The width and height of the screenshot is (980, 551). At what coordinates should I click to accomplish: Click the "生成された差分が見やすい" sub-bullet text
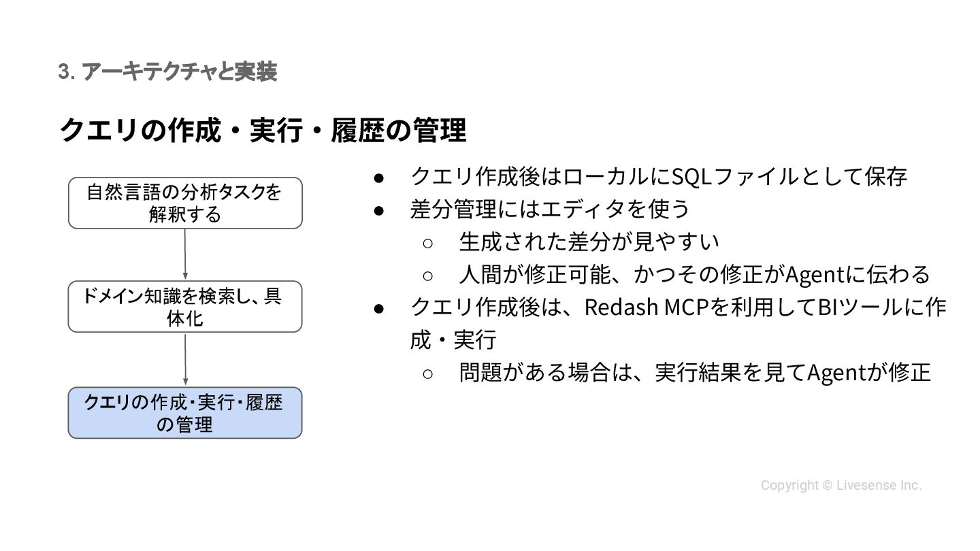[589, 241]
